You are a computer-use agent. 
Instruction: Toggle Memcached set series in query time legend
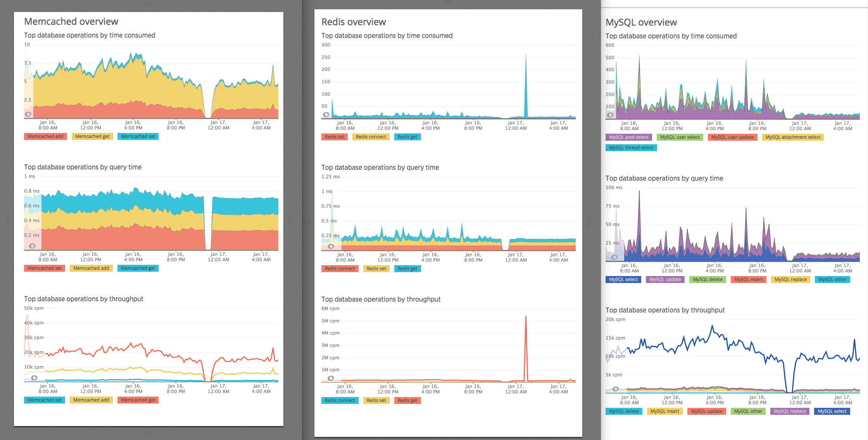pos(45,268)
